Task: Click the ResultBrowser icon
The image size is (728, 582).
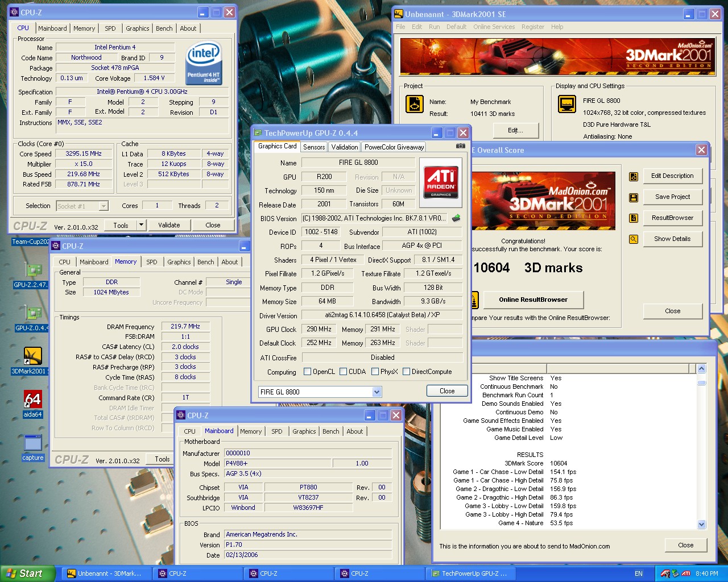Action: pos(634,218)
